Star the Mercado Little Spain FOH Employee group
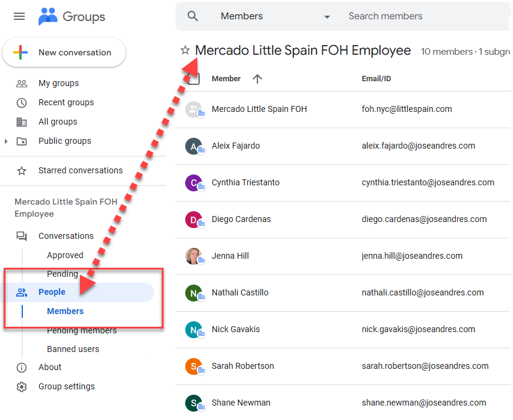Viewport: 513px width, 420px height. pyautogui.click(x=185, y=50)
